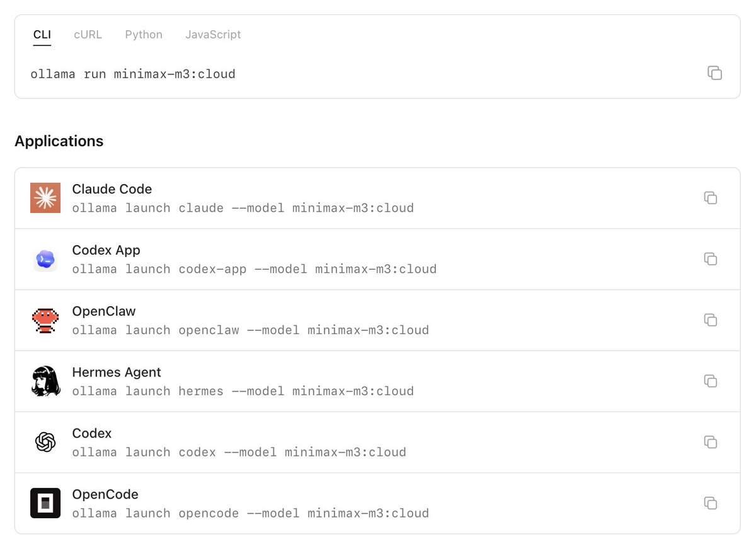The image size is (756, 549).
Task: Copy the OpenClaw launch command
Action: pos(711,320)
